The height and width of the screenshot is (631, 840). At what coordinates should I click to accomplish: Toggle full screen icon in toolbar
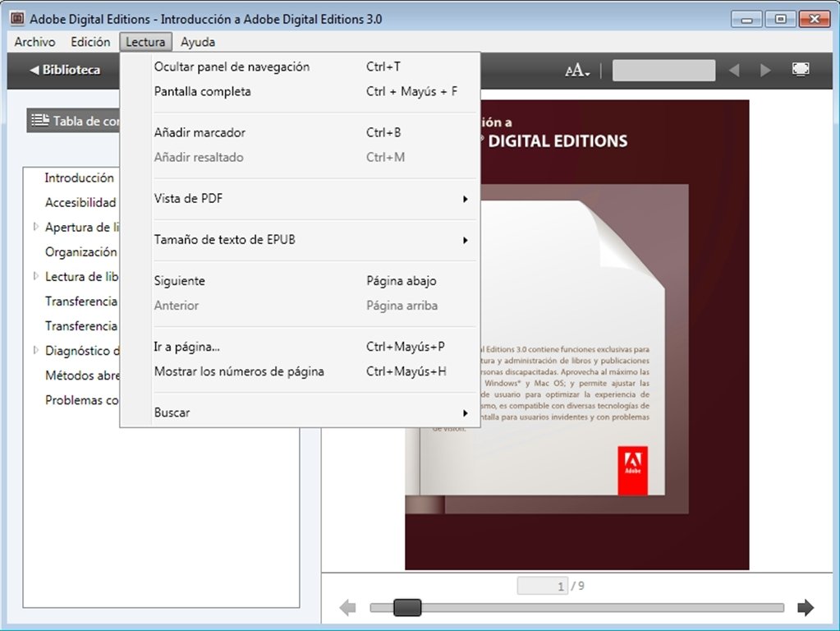801,69
